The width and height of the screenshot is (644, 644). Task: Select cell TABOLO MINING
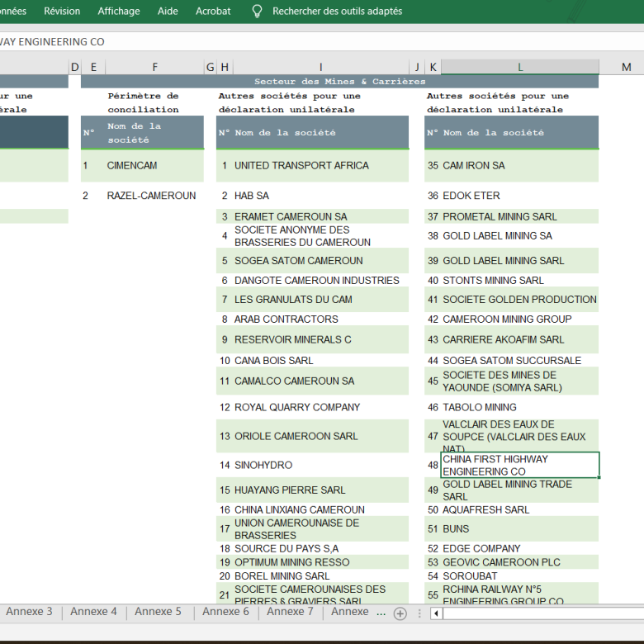(x=520, y=407)
